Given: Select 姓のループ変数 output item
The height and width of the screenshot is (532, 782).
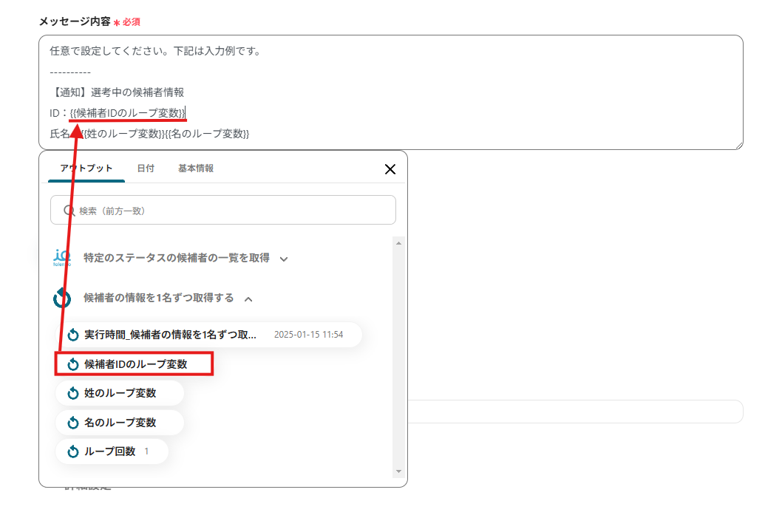Looking at the screenshot, I should click(120, 393).
